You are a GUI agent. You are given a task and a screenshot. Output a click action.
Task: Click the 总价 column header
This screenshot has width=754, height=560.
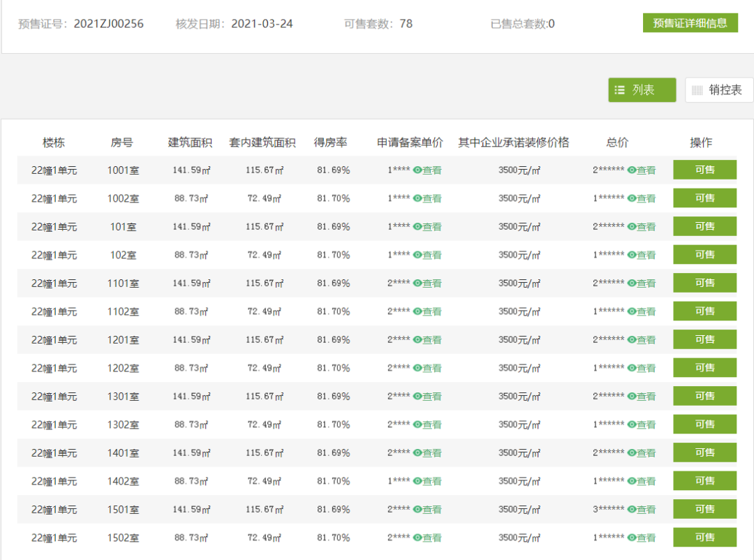point(617,142)
